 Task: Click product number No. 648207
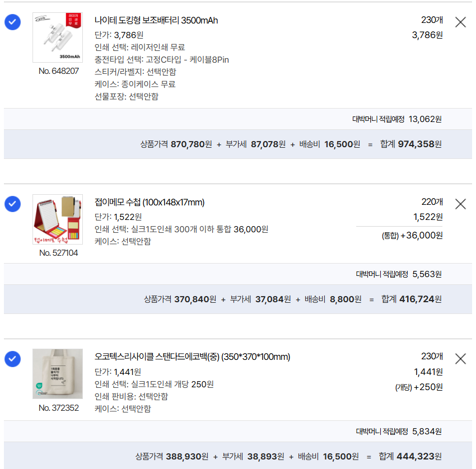(59, 71)
